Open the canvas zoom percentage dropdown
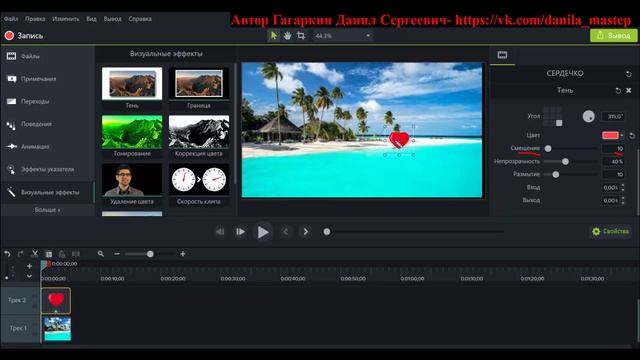The image size is (640, 360). click(342, 36)
